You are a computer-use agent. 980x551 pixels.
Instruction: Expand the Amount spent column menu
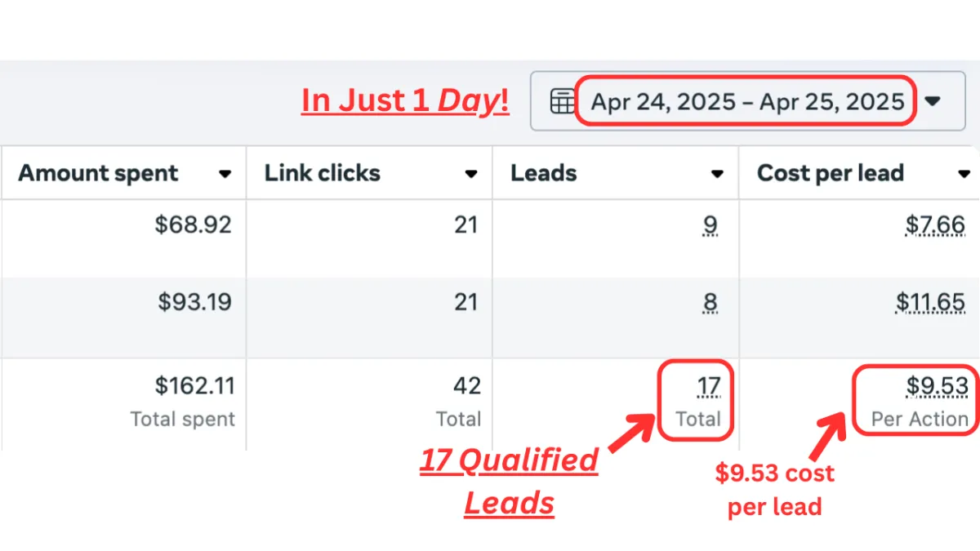click(225, 174)
